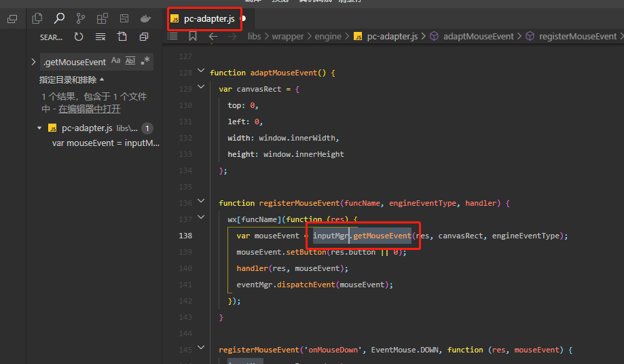The image size is (624, 364).
Task: Click the unsaved dot on pc-adapter.js tab
Action: (x=243, y=18)
